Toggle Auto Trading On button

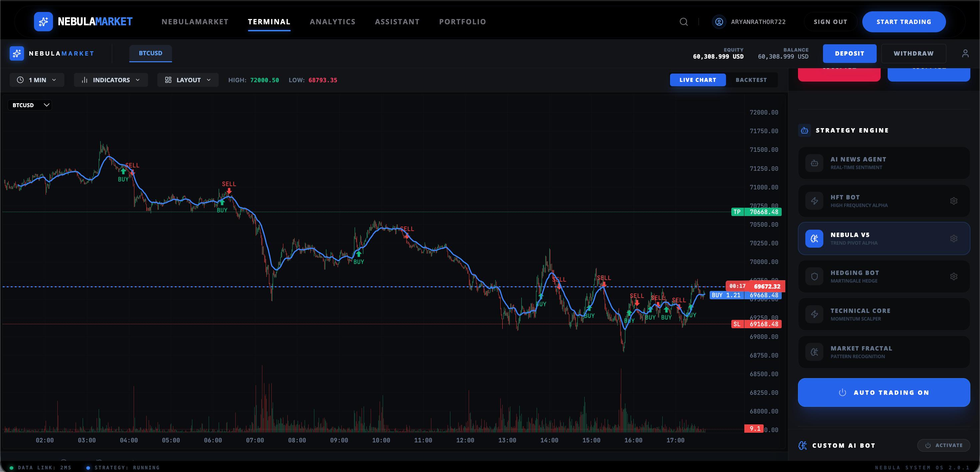coord(883,392)
